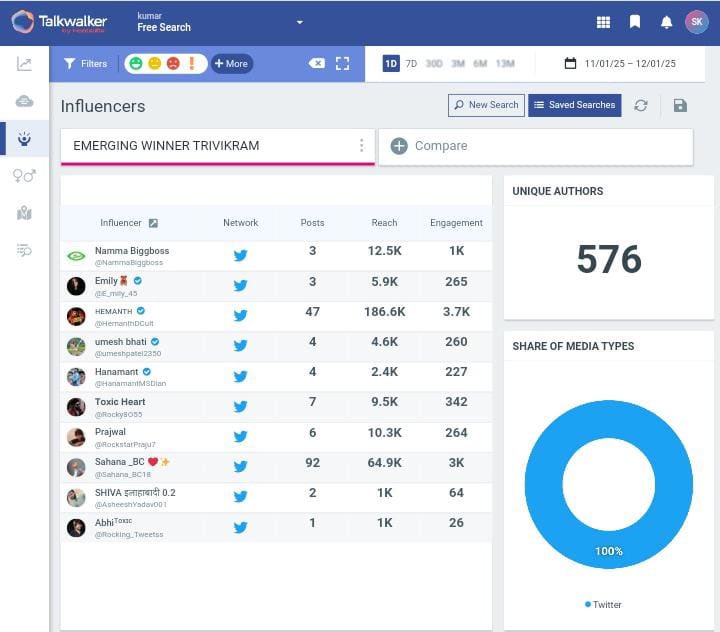Toggle the exclamation alert filter
Screen dimensions: 720x632
click(x=192, y=63)
